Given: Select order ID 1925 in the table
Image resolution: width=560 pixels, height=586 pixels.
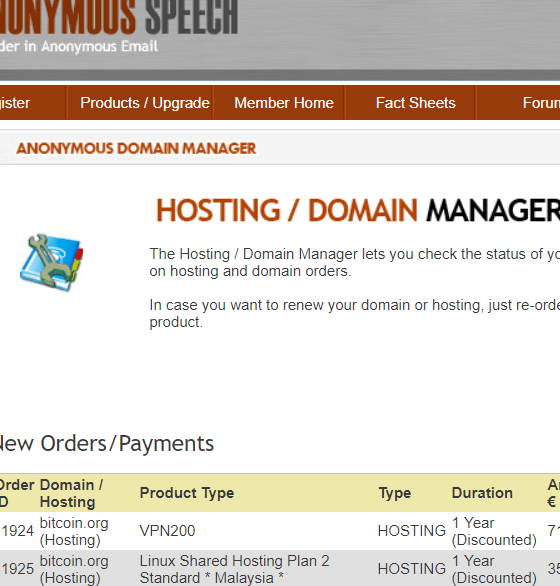Looking at the screenshot, I should tap(18, 569).
